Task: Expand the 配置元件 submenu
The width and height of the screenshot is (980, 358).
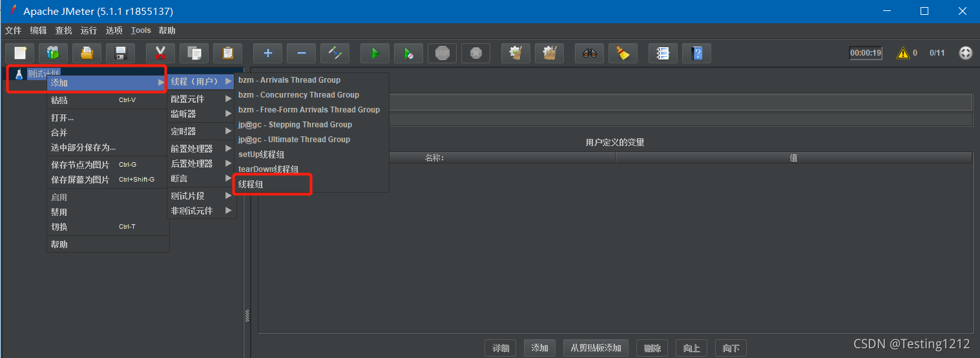Action: point(202,99)
